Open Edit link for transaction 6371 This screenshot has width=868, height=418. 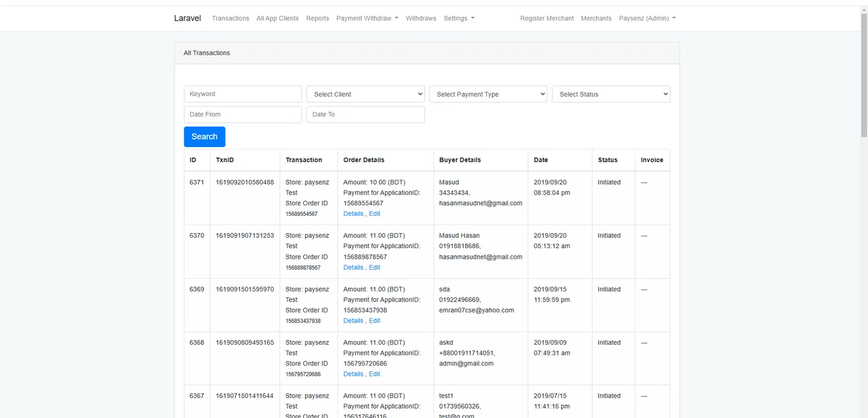click(x=374, y=214)
